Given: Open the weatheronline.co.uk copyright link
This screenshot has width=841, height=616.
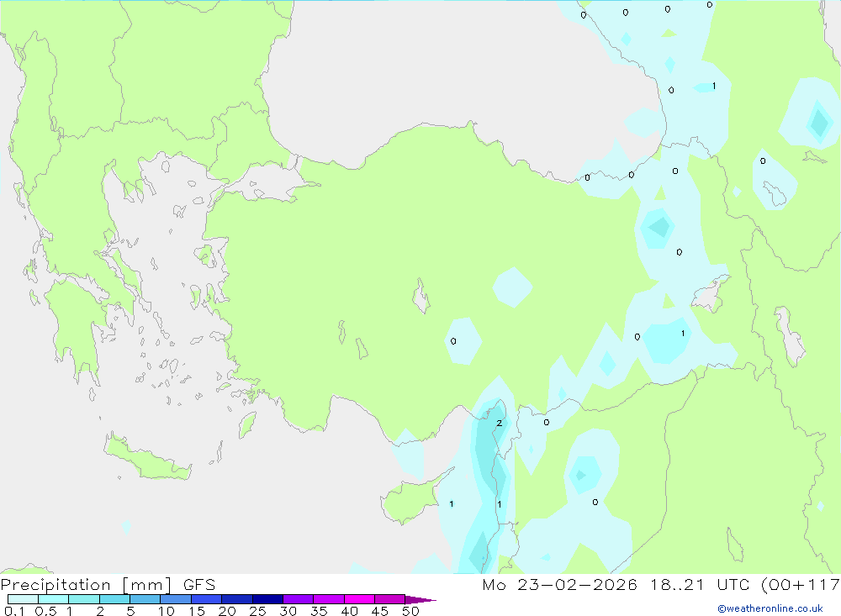Looking at the screenshot, I should (x=770, y=608).
